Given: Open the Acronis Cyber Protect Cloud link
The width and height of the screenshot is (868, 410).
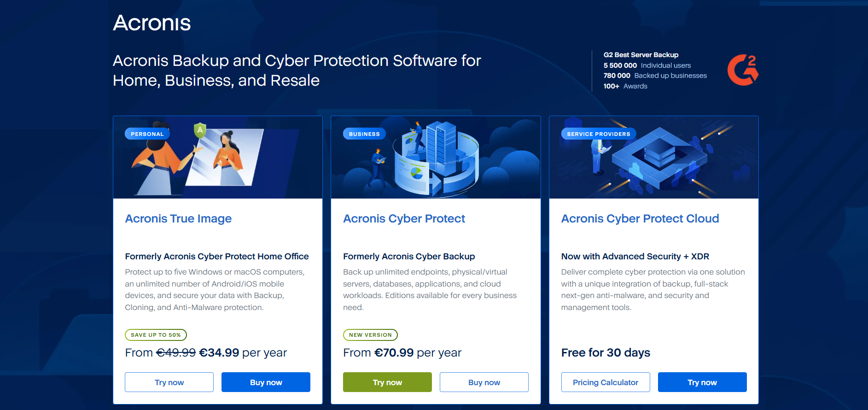Looking at the screenshot, I should 640,218.
